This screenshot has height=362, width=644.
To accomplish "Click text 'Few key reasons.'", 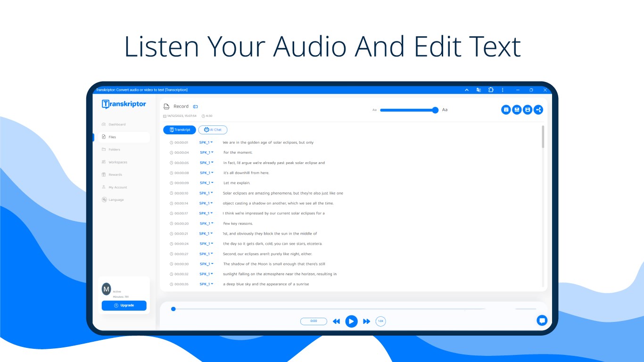I will click(238, 223).
